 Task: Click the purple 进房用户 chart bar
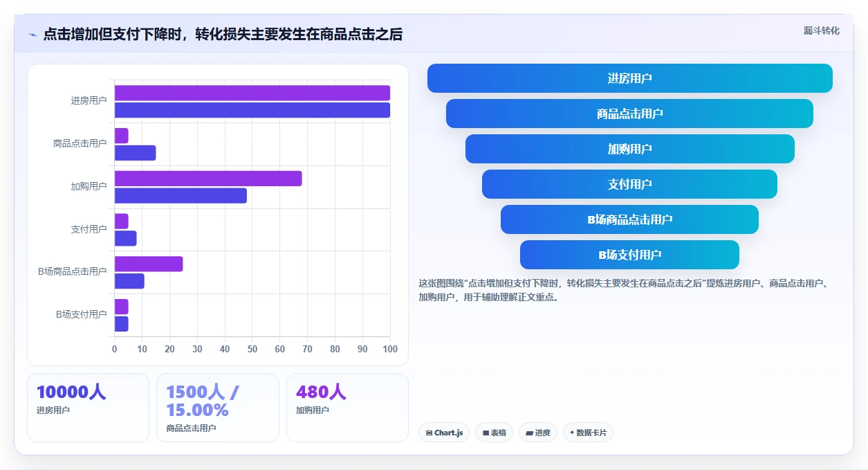[252, 93]
